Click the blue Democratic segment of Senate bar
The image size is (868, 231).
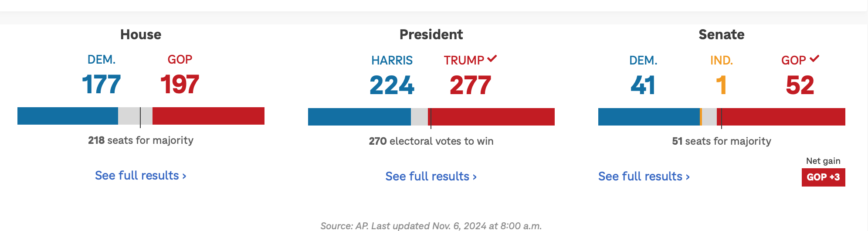[x=648, y=117]
